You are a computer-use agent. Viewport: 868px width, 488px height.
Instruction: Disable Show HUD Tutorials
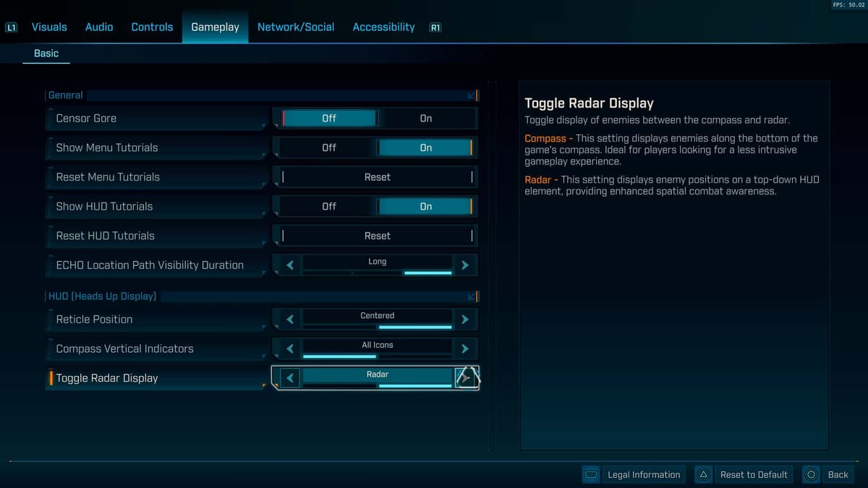(x=329, y=207)
